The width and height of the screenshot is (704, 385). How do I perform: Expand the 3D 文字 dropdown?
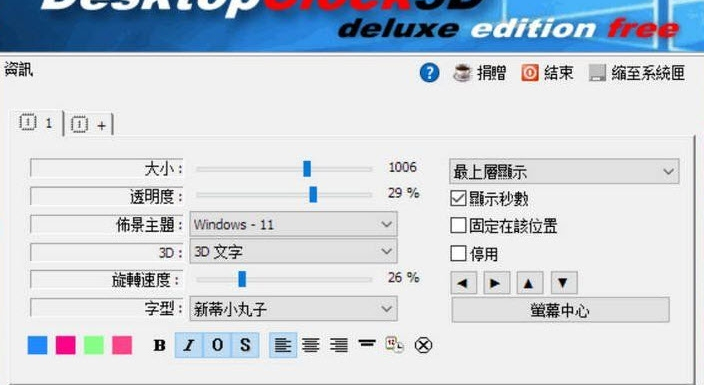coord(294,252)
